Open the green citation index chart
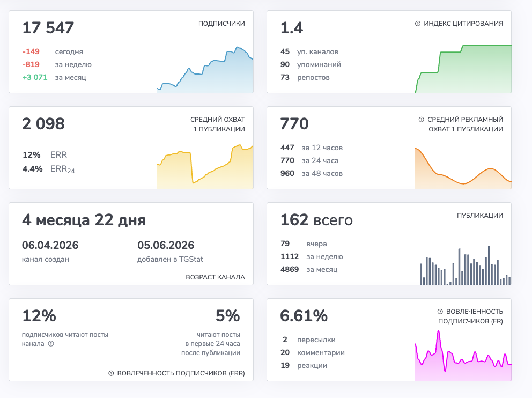This screenshot has height=398, width=532. pos(463,69)
